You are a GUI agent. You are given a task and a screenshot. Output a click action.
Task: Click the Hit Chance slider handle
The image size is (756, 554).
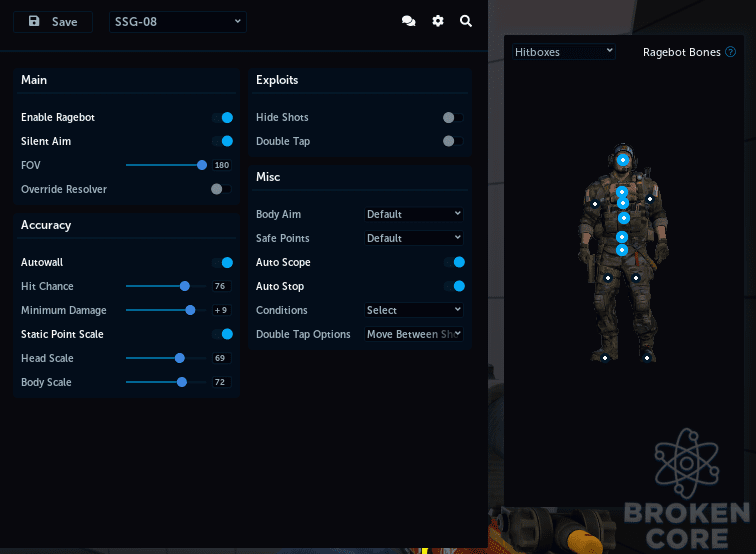185,286
